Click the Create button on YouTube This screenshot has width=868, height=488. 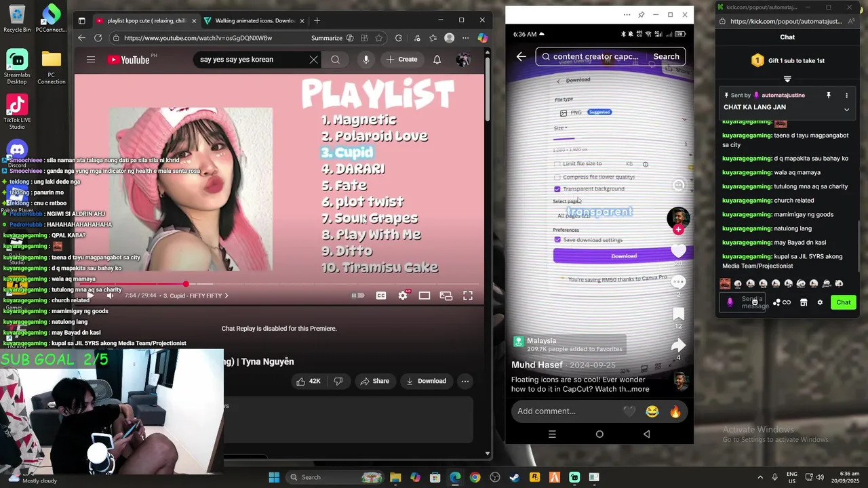pos(401,60)
